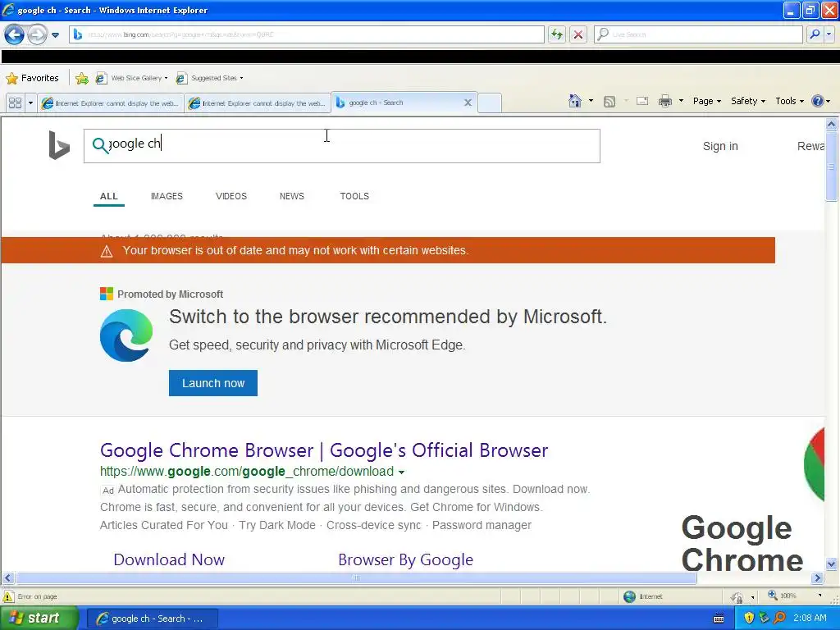The height and width of the screenshot is (630, 840).
Task: Click the Launch now button
Action: click(213, 383)
